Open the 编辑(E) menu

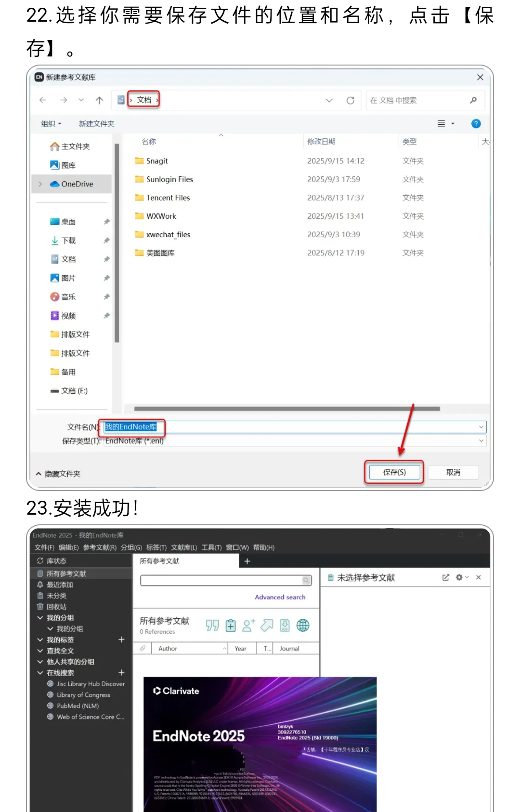[68, 547]
